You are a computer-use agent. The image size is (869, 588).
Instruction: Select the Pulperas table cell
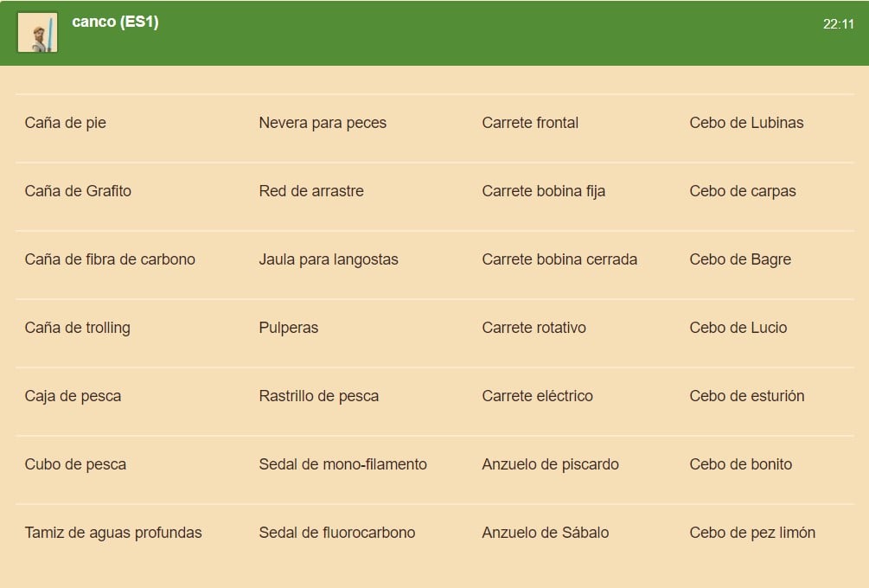tap(288, 328)
